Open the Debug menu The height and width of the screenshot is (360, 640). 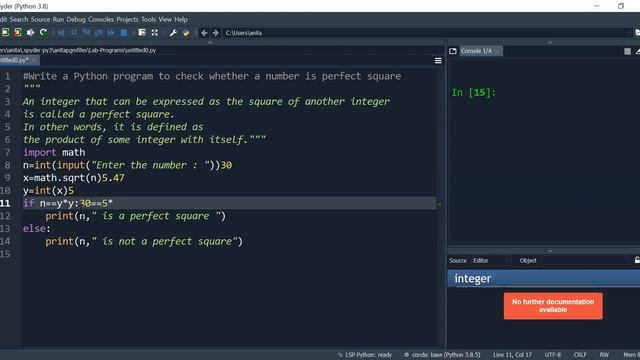(76, 19)
